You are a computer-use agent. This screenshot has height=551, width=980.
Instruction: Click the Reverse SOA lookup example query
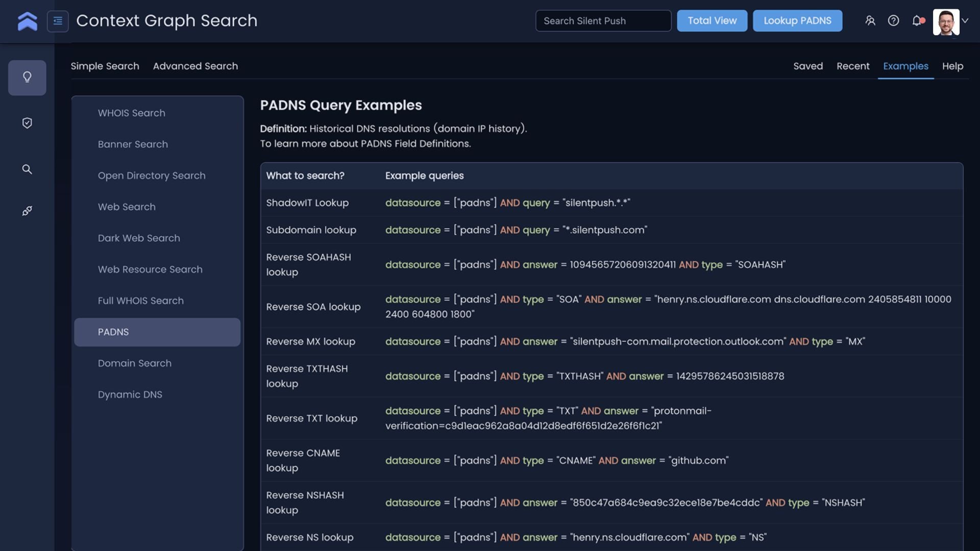click(668, 307)
